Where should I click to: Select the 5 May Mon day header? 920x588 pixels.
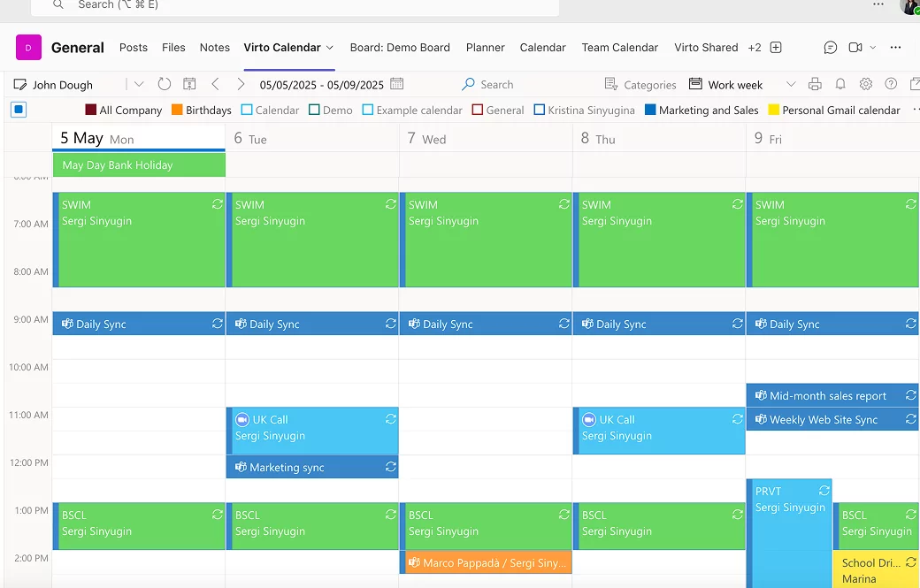click(x=139, y=138)
